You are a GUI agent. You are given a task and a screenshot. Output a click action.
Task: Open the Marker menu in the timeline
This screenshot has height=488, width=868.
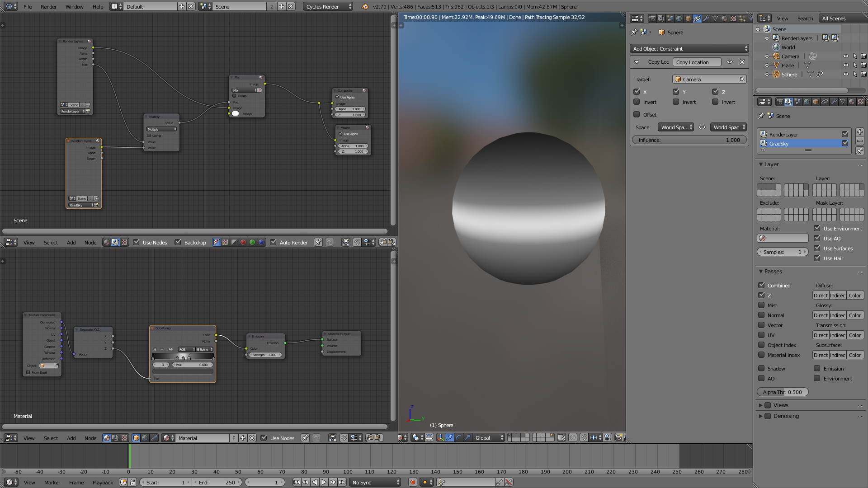(52, 482)
